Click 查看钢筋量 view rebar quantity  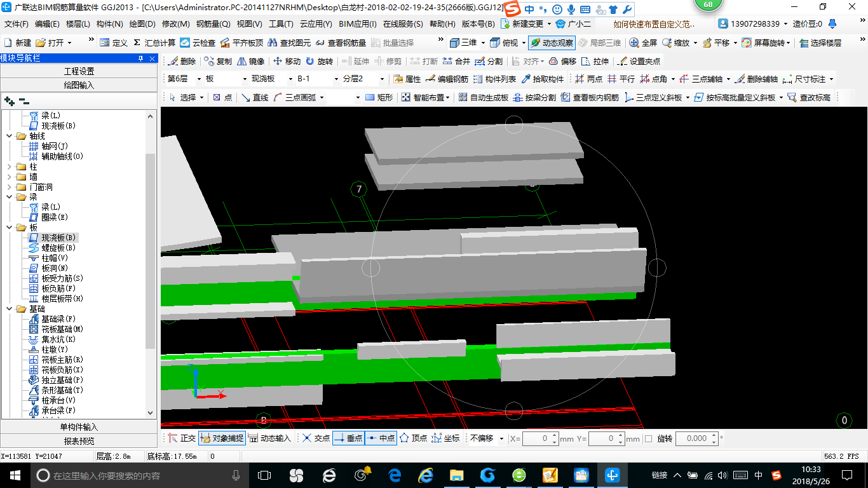pos(341,43)
